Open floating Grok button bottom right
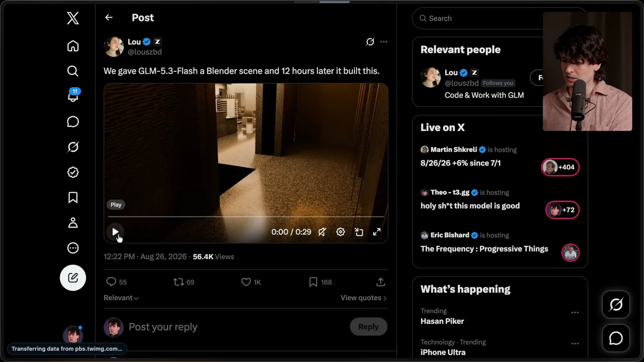 click(x=616, y=304)
